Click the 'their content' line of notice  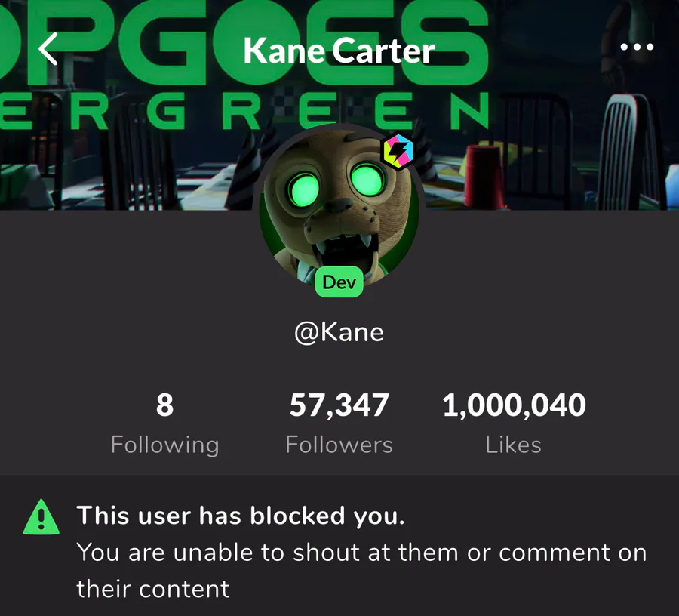[152, 588]
